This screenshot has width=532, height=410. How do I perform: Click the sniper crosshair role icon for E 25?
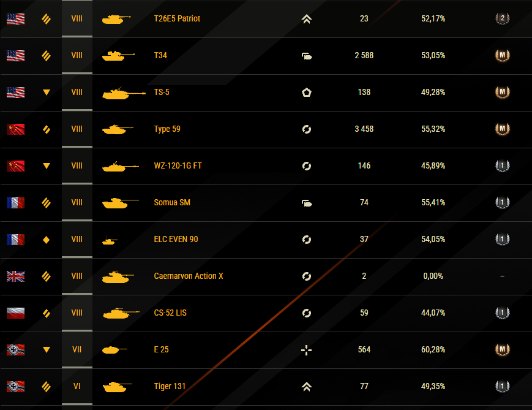[x=306, y=350]
